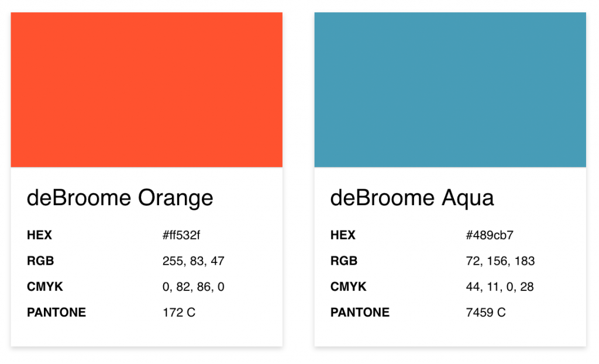Click the HEX label in Orange card
Screen dimensions: 599x364
click(x=39, y=235)
